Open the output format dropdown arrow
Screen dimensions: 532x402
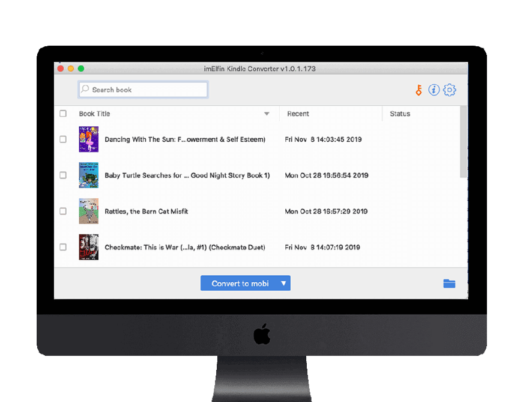283,283
